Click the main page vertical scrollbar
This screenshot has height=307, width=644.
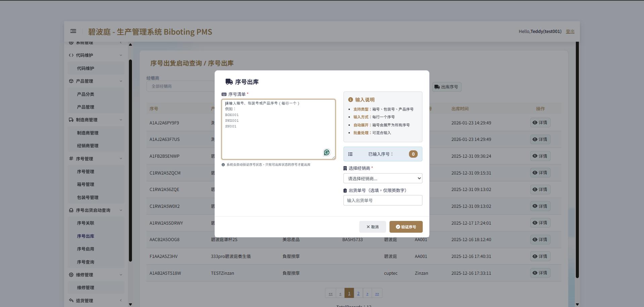577,160
